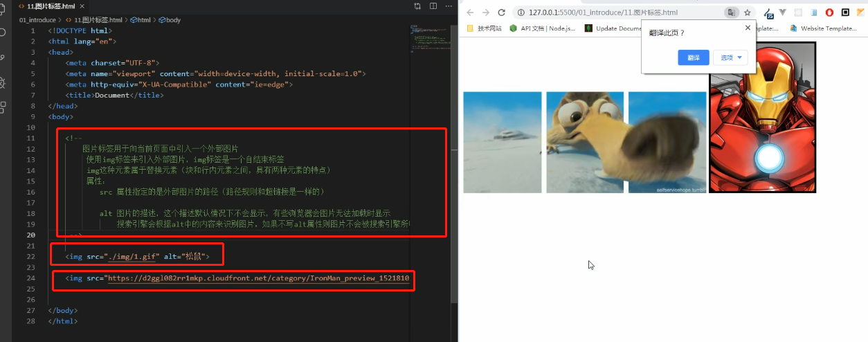Image resolution: width=868 pixels, height=342 pixels.
Task: Click the blue 翻译 button
Action: pyautogui.click(x=694, y=57)
